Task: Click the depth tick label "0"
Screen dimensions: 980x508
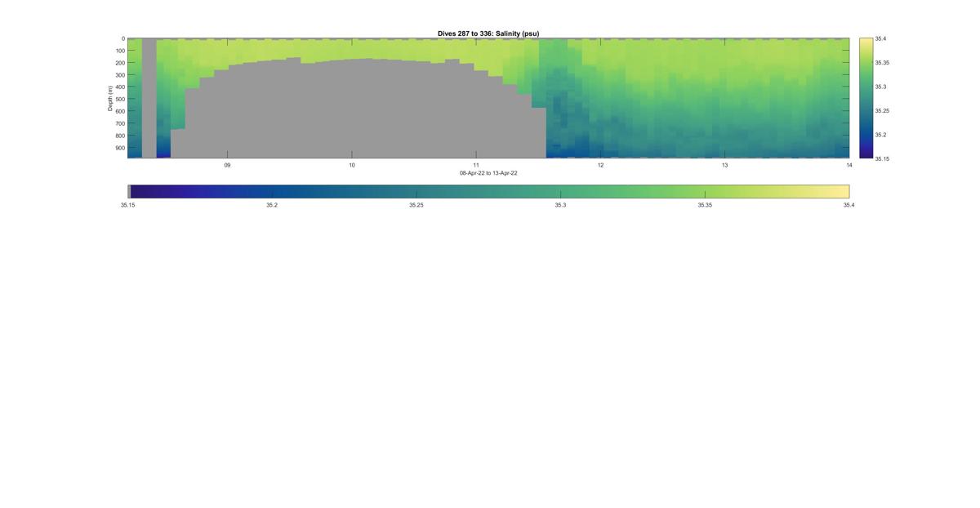Action: (x=122, y=38)
